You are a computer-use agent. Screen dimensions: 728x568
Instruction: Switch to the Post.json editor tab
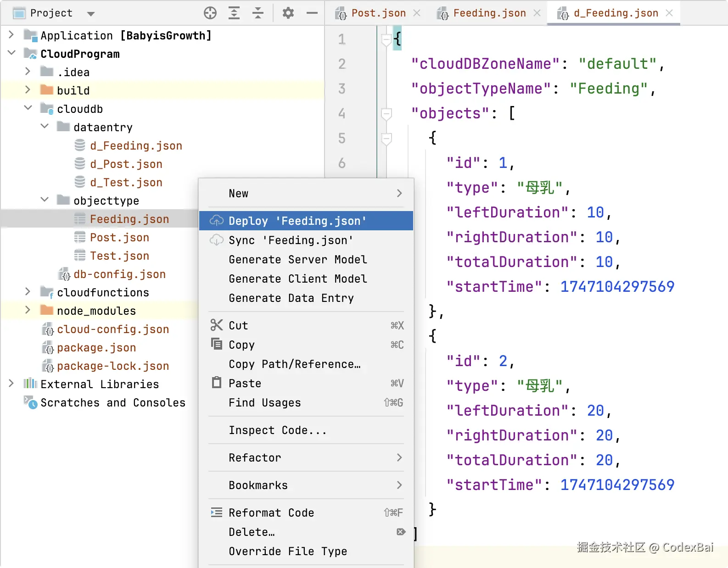(378, 13)
